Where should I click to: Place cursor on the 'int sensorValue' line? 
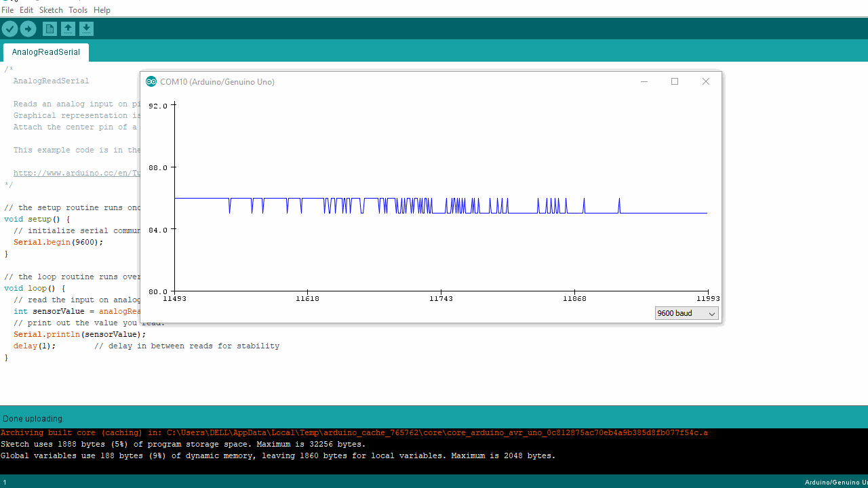point(77,311)
